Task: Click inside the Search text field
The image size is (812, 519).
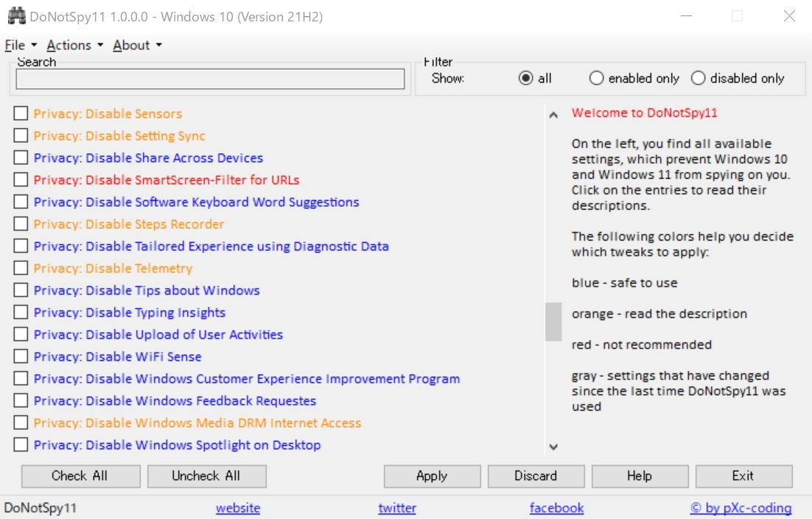Action: (210, 80)
